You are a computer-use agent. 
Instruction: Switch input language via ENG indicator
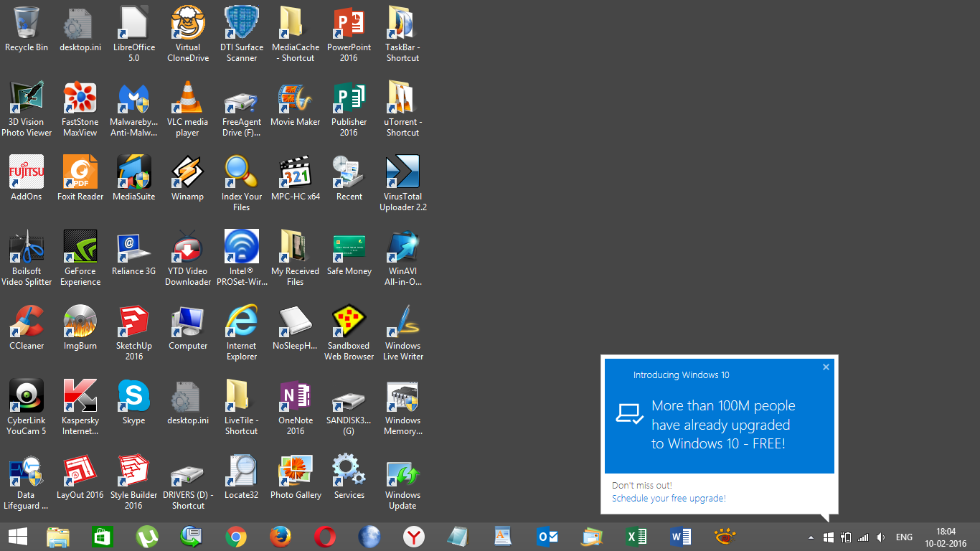904,537
